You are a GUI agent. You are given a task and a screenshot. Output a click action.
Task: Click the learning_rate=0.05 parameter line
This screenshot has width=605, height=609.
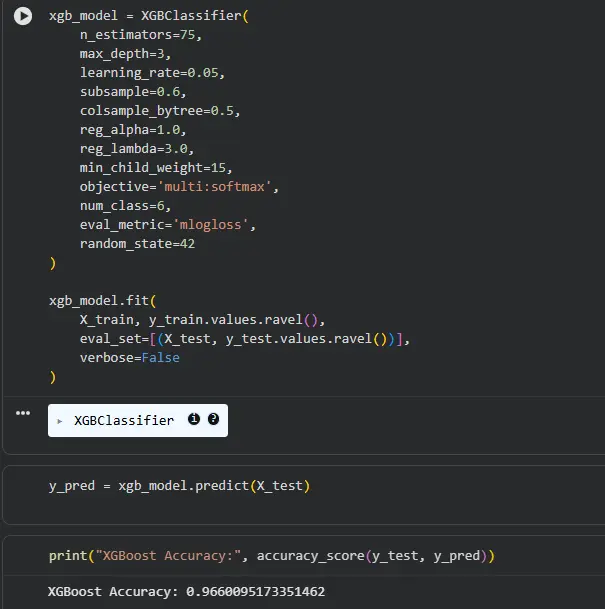point(152,73)
